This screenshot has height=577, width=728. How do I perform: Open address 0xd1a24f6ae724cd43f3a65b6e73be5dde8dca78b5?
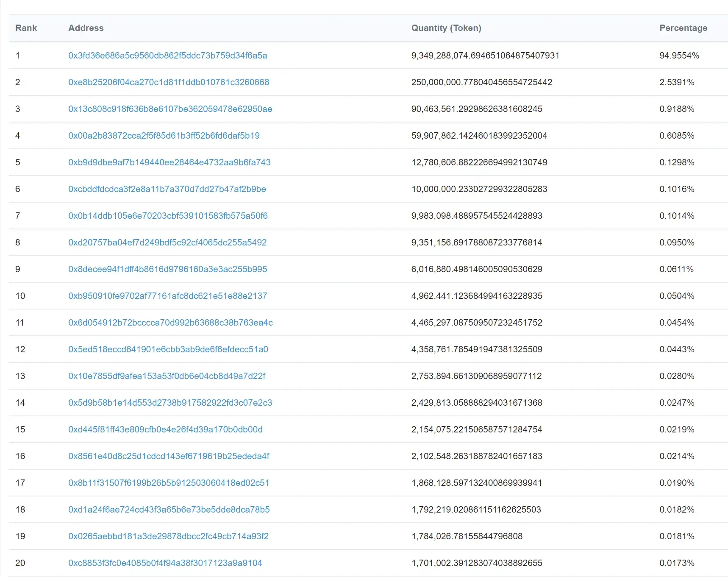pyautogui.click(x=169, y=510)
